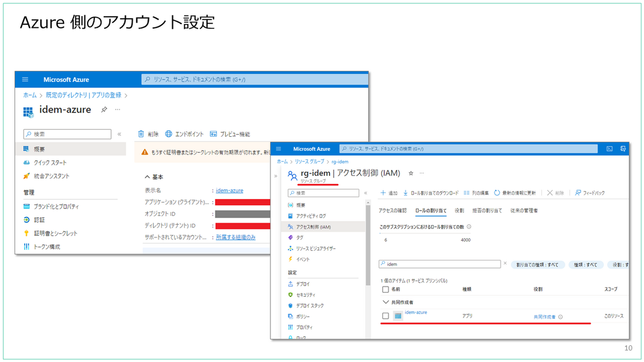The width and height of the screenshot is (644, 362).
Task: Switch to 従来の管理者 tab
Action: click(524, 210)
